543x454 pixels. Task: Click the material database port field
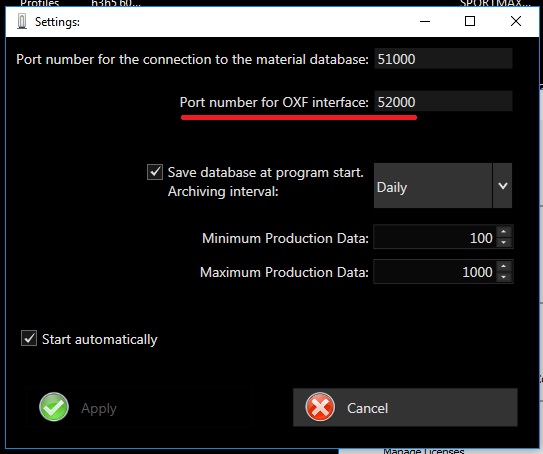coord(443,59)
